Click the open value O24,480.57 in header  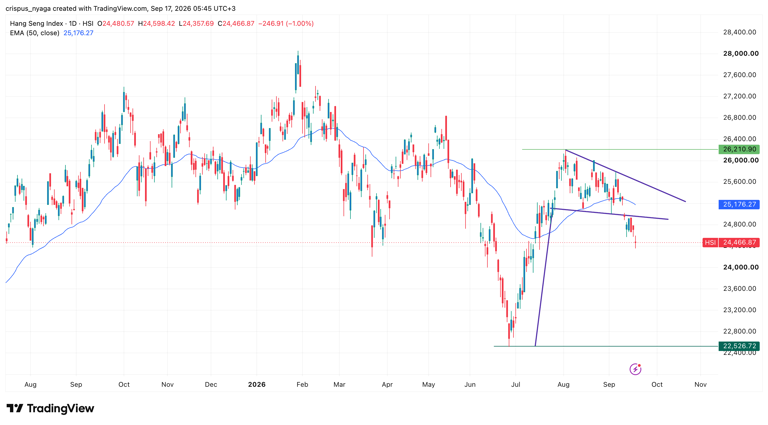116,24
